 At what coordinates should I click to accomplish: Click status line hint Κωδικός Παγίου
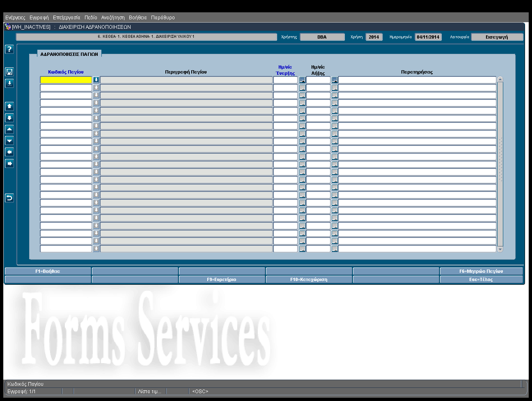(x=25, y=384)
